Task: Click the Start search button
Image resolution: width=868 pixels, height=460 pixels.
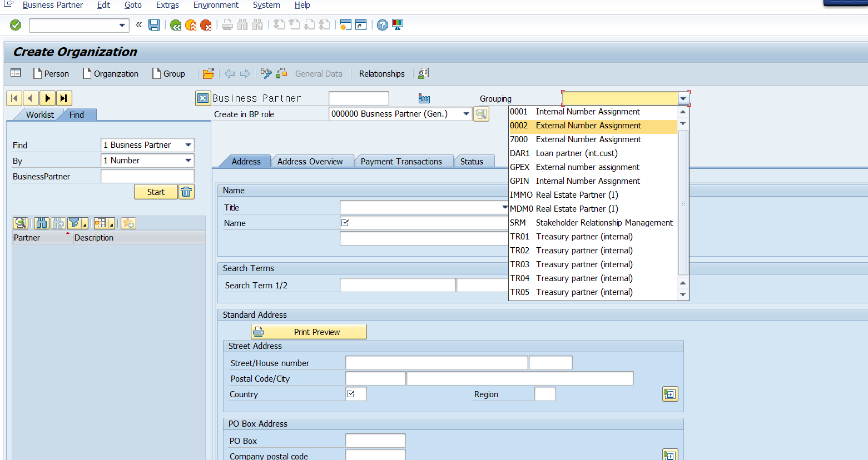Action: tap(156, 192)
